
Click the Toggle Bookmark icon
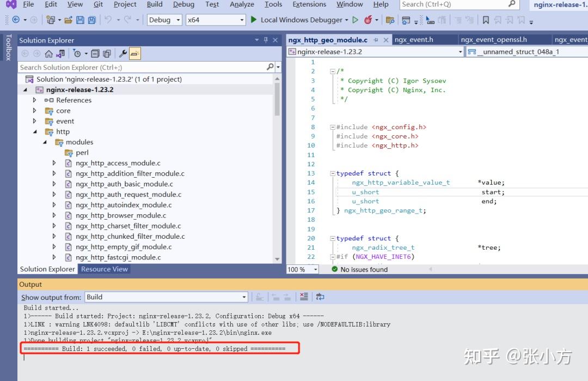(x=486, y=20)
